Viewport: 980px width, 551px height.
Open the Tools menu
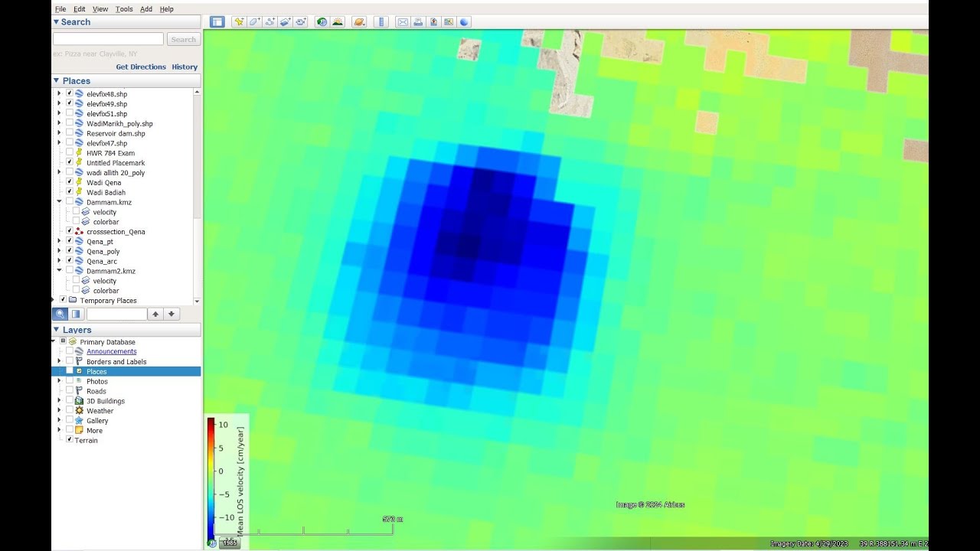[x=124, y=9]
